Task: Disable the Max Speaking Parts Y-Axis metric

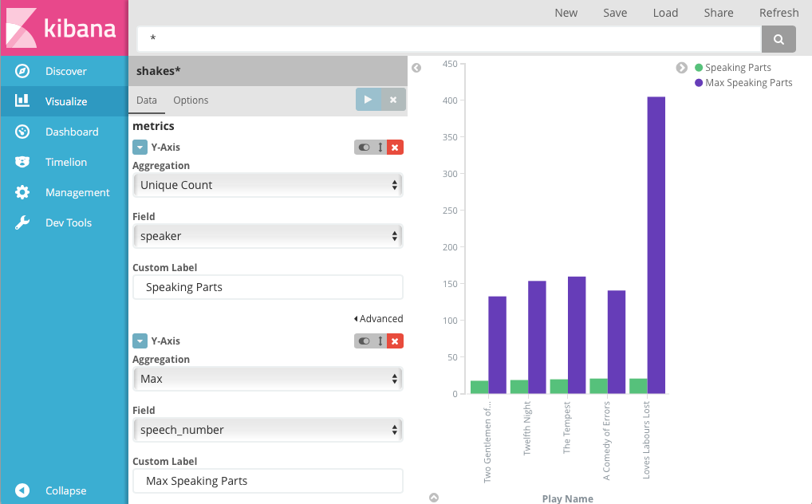Action: point(365,341)
